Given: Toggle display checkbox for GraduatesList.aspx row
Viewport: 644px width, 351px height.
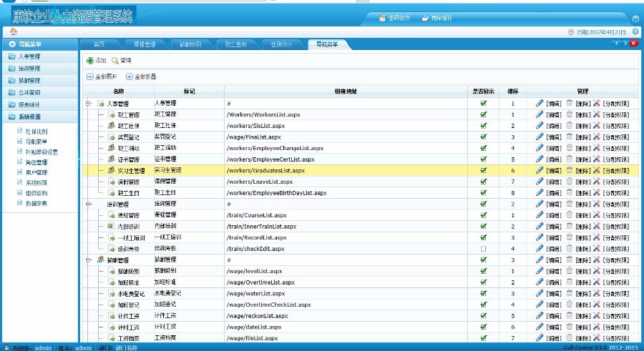Looking at the screenshot, I should click(483, 171).
